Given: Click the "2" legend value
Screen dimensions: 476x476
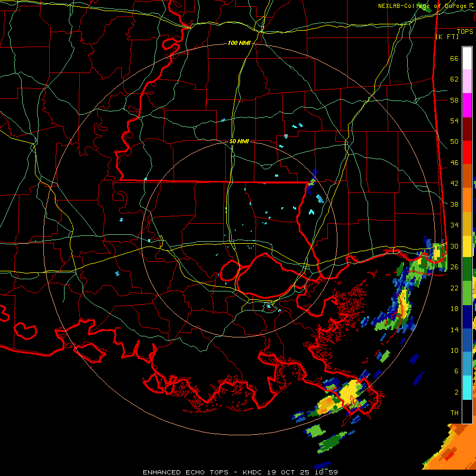Looking at the screenshot, I should coord(456,392).
